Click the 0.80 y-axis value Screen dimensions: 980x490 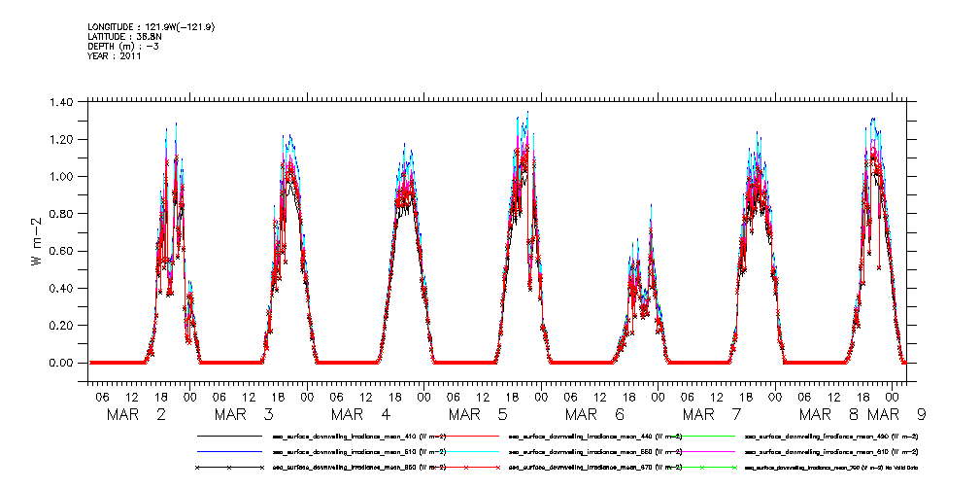point(62,213)
